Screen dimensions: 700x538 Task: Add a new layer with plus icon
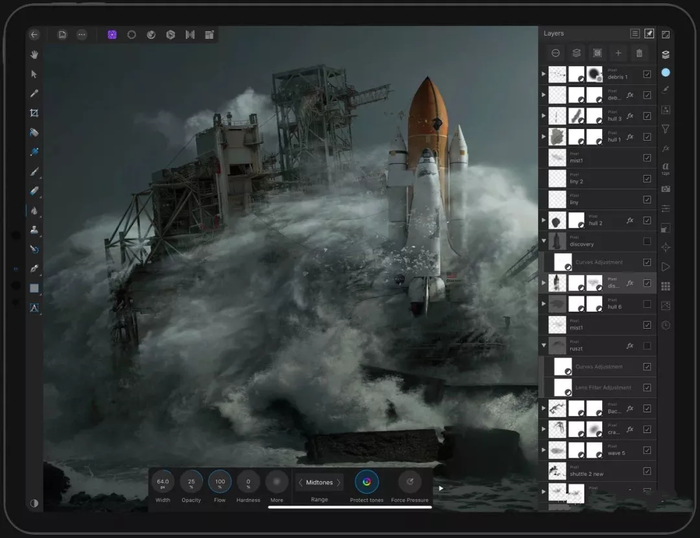[618, 53]
